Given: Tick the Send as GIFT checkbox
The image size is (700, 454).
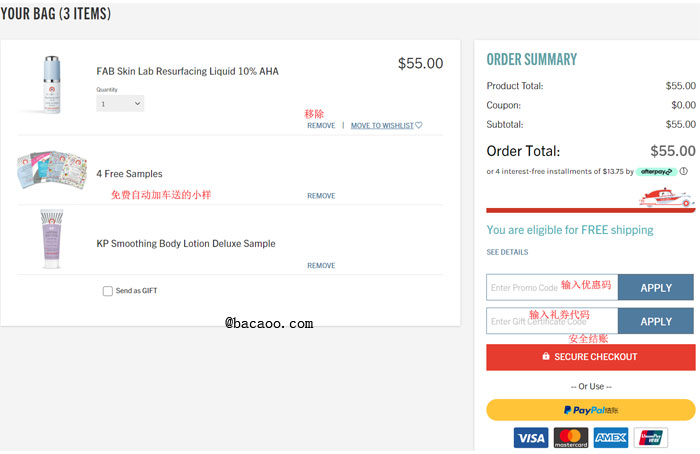Looking at the screenshot, I should 108,291.
